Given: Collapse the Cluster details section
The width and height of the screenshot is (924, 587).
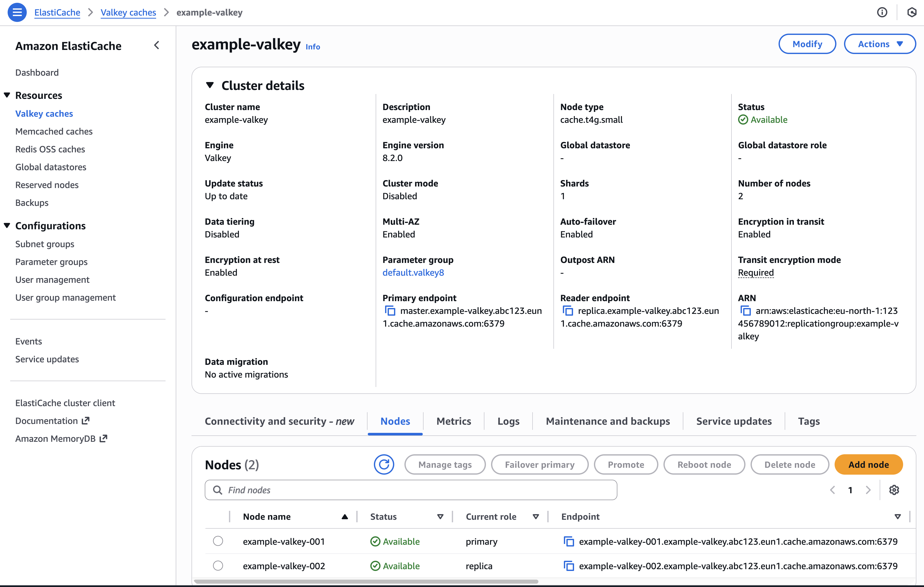Looking at the screenshot, I should click(x=210, y=85).
